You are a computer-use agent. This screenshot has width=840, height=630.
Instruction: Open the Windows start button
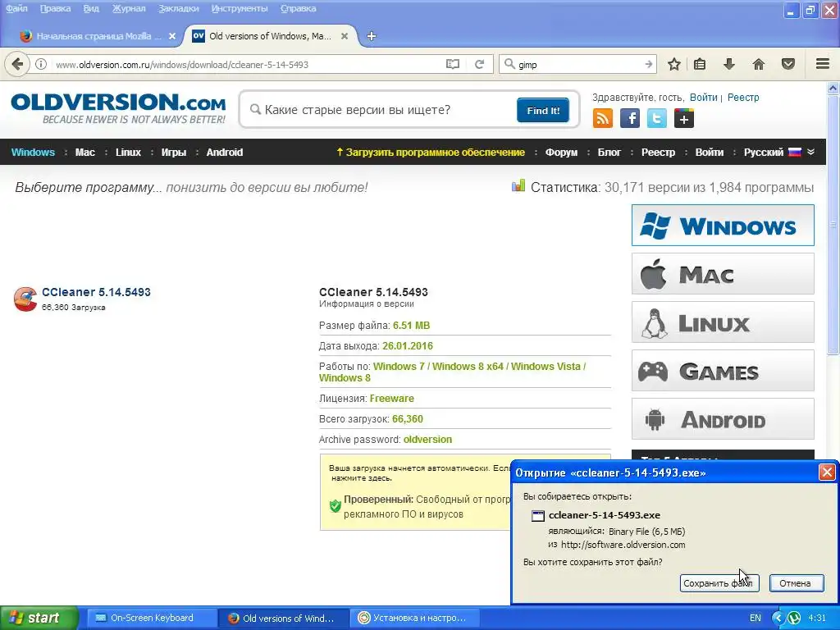(39, 618)
